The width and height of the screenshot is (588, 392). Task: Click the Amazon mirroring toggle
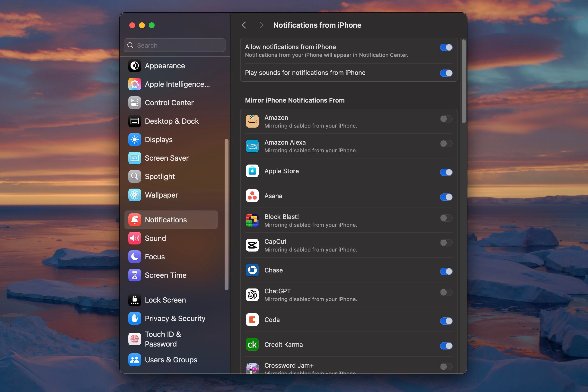(446, 119)
